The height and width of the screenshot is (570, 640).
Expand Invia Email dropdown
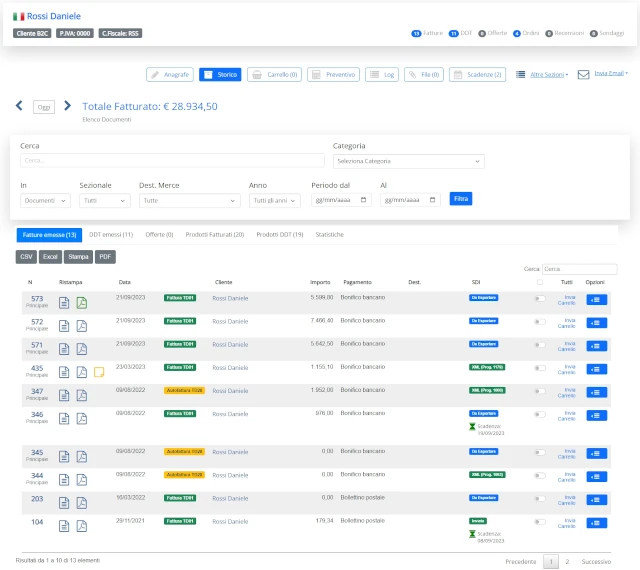pyautogui.click(x=611, y=73)
